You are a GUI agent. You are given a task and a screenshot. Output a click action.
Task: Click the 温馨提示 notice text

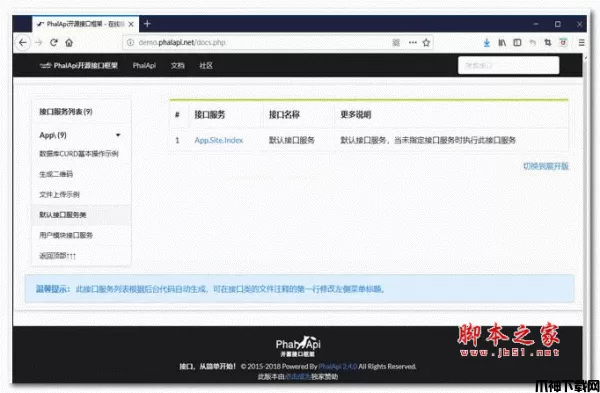click(x=210, y=289)
